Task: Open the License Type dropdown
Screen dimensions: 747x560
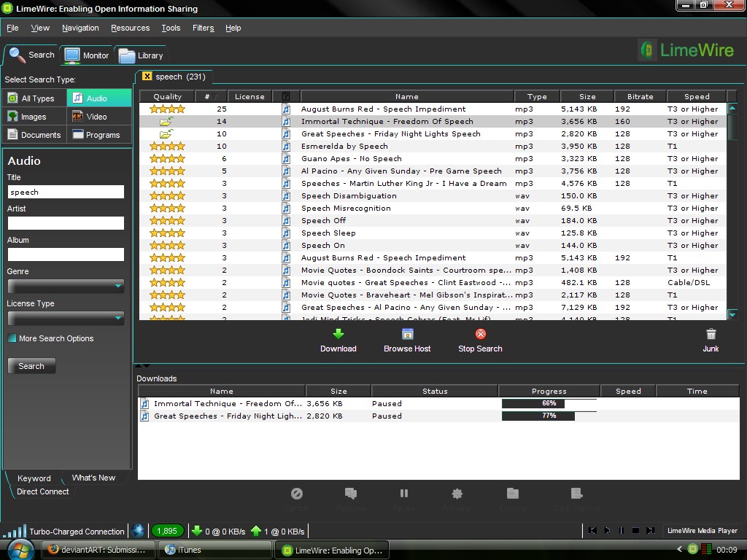Action: tap(66, 318)
